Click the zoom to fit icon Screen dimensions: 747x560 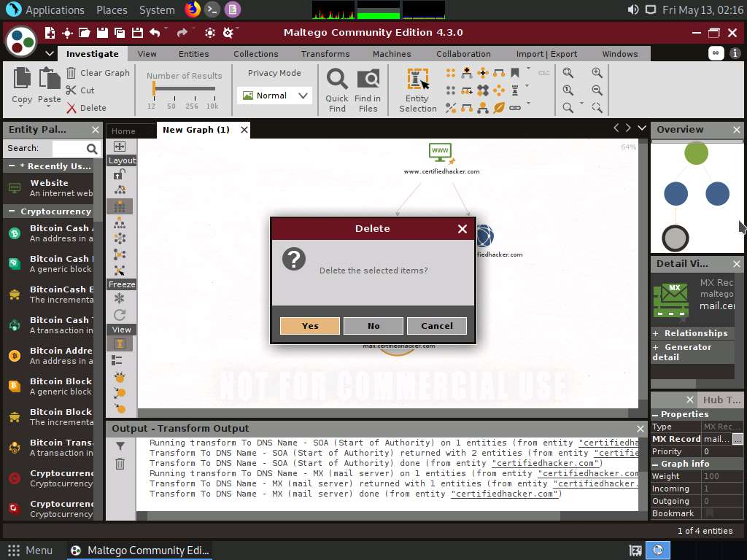pyautogui.click(x=568, y=73)
